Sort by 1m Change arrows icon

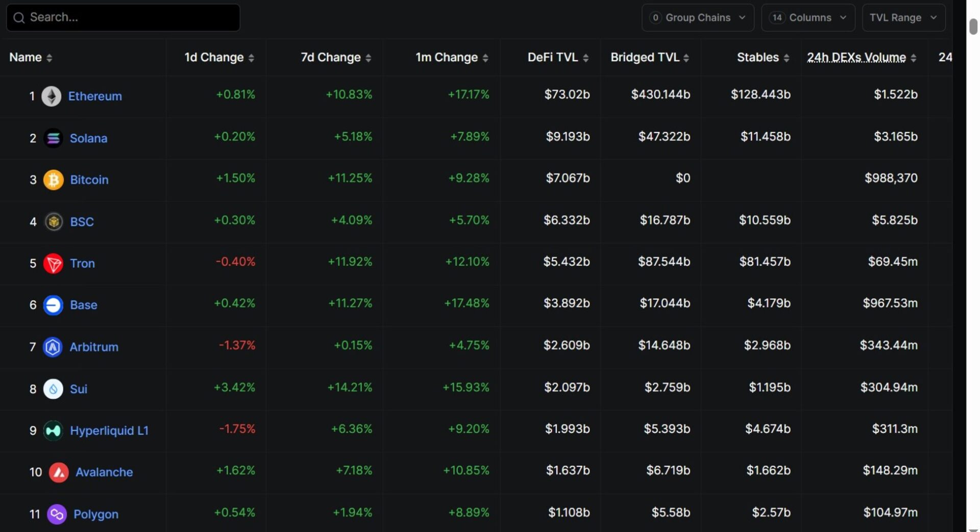click(485, 58)
